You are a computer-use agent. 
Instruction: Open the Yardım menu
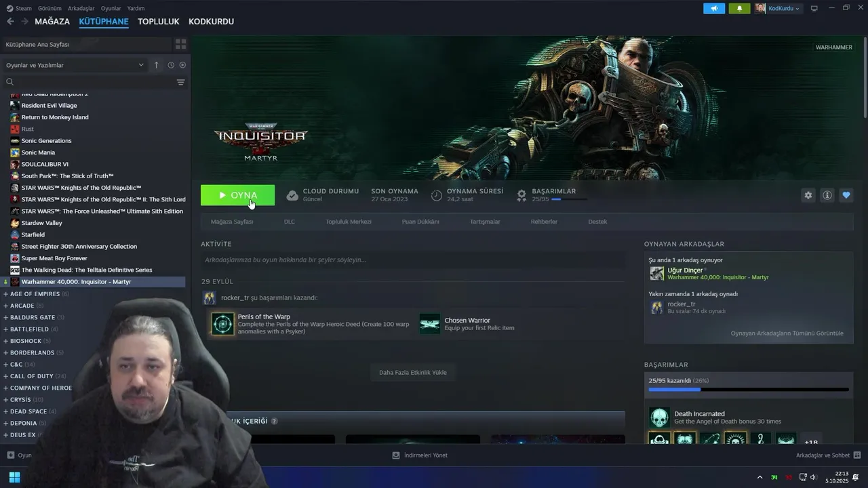click(136, 8)
